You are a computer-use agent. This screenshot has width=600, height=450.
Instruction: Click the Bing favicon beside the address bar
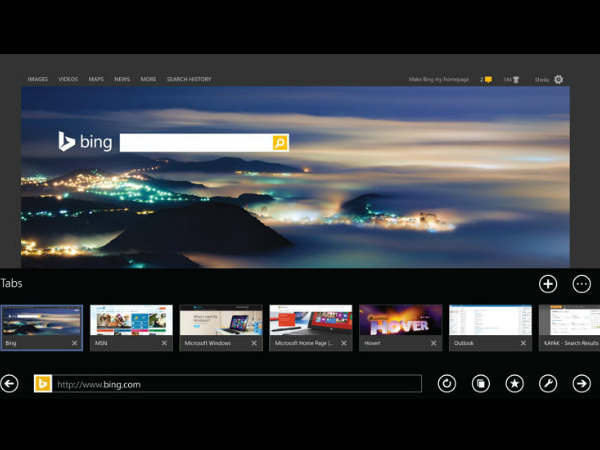pyautogui.click(x=43, y=383)
